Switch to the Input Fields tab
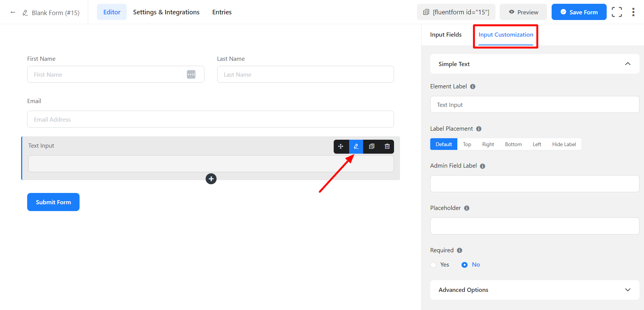 tap(446, 35)
